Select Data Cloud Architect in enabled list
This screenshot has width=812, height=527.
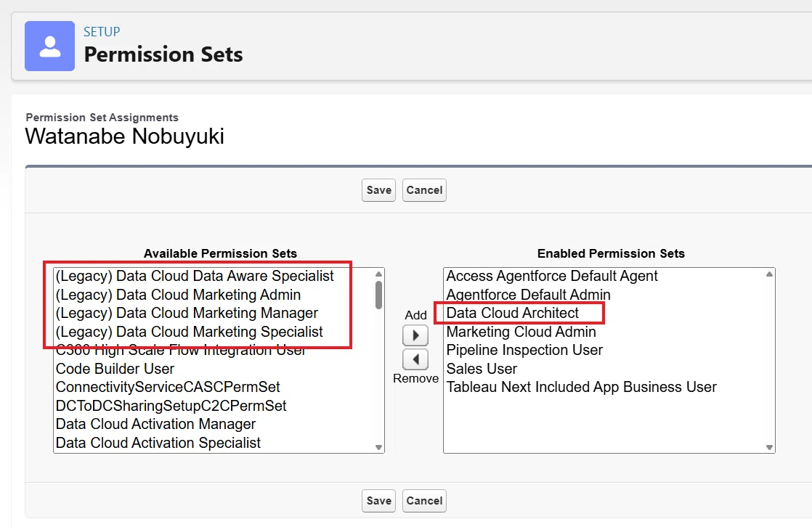[x=513, y=313]
